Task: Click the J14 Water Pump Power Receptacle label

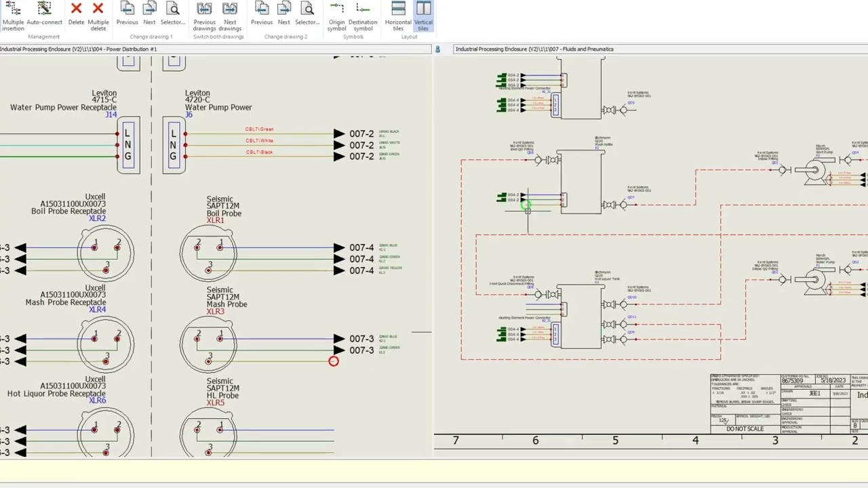Action: tap(111, 115)
